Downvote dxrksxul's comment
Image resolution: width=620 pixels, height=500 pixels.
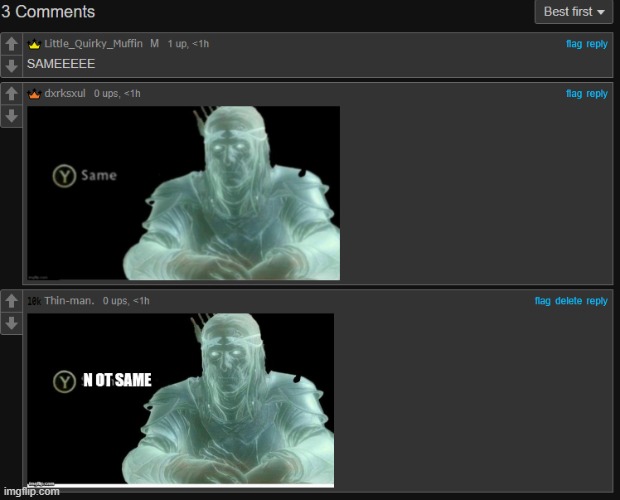tap(11, 116)
